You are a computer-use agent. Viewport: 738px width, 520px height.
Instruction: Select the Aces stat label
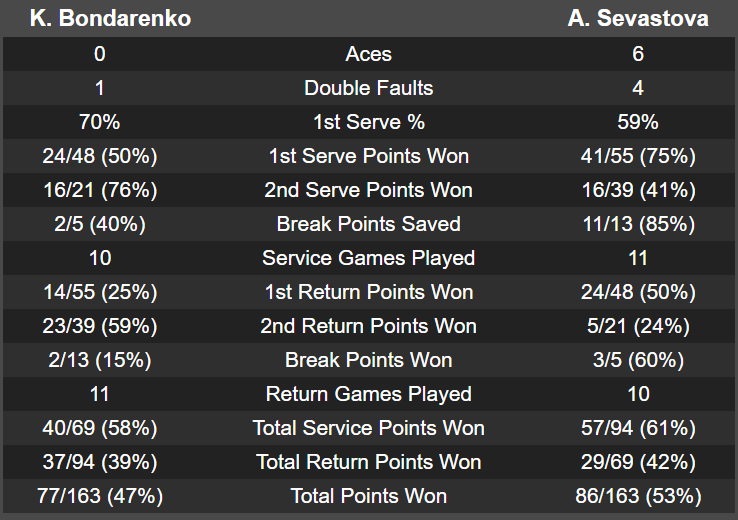coord(368,54)
